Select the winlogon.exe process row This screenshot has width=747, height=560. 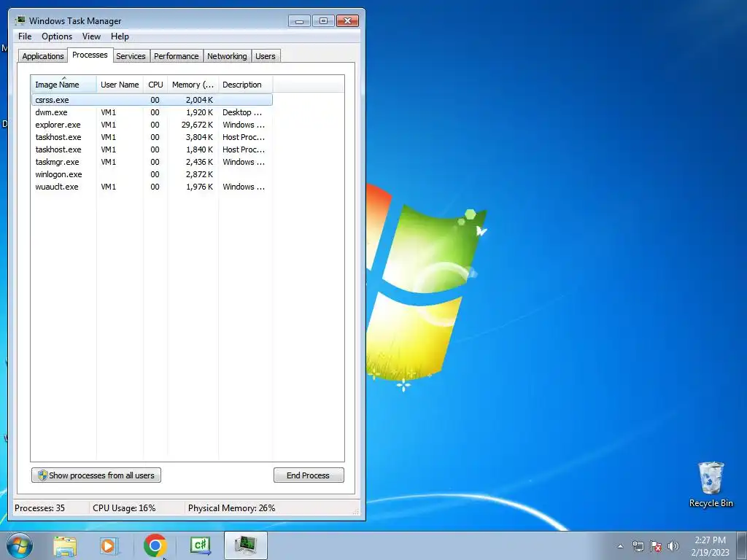pyautogui.click(x=152, y=174)
